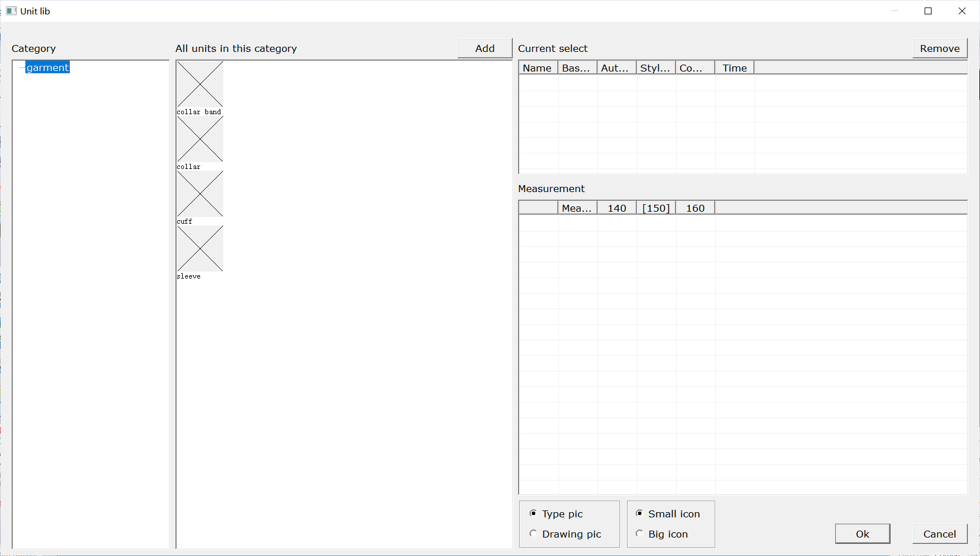
Task: Click the 140 size column header
Action: (x=617, y=208)
